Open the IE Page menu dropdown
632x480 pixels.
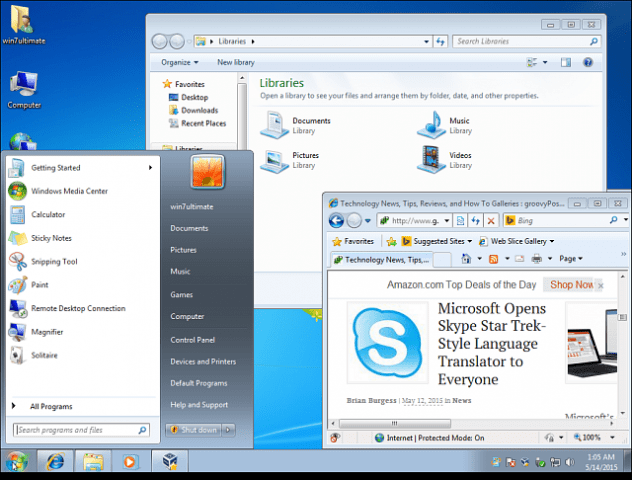(x=571, y=259)
